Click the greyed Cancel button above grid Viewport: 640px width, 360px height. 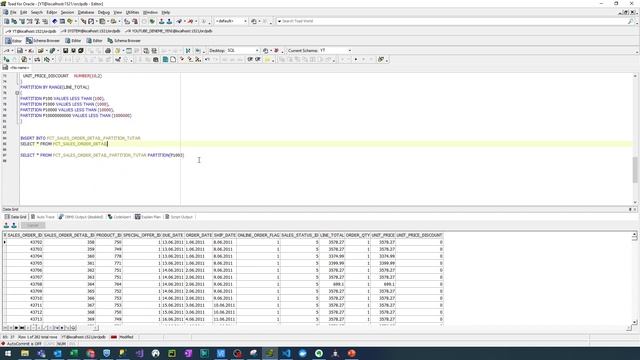[33, 225]
